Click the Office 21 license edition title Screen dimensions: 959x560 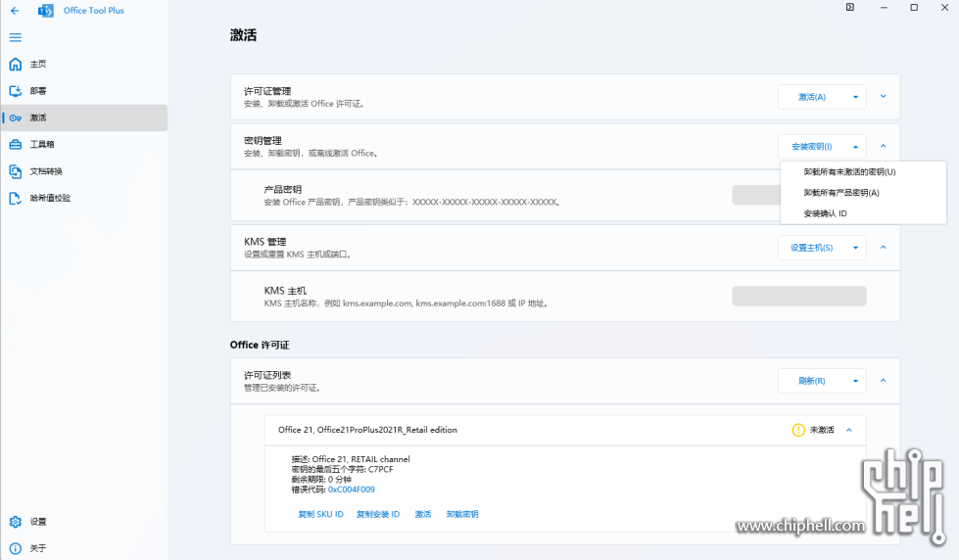coord(367,430)
